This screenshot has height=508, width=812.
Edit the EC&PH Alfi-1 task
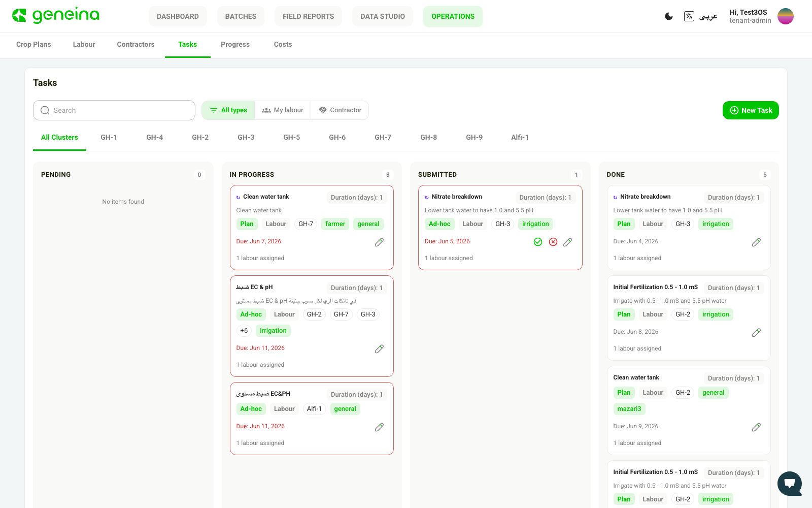point(379,427)
